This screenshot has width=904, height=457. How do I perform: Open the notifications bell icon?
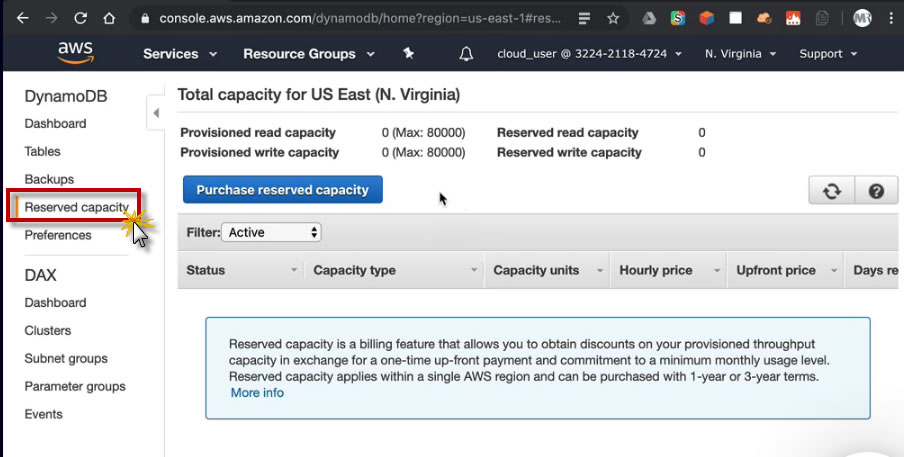[x=466, y=54]
